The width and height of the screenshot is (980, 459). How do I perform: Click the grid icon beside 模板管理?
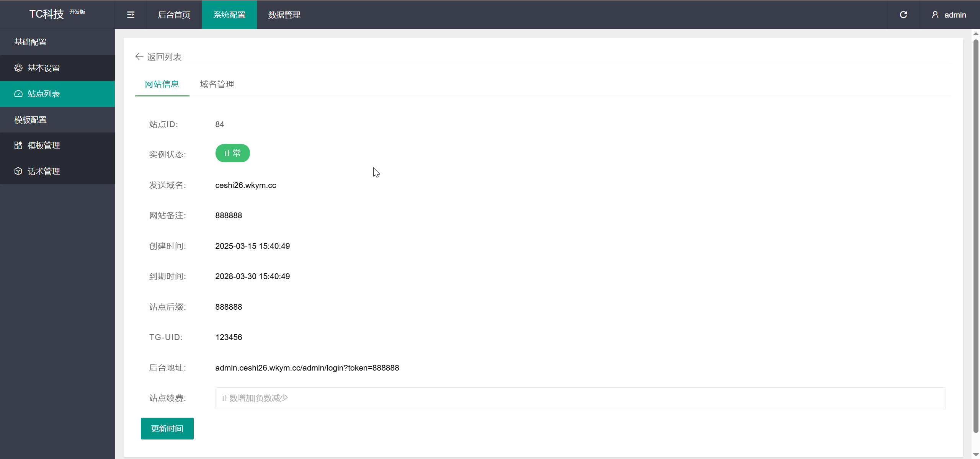(18, 145)
